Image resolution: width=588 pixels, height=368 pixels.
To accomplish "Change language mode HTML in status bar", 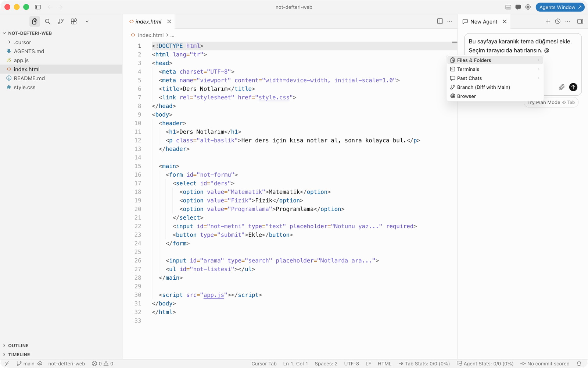I will 384,364.
